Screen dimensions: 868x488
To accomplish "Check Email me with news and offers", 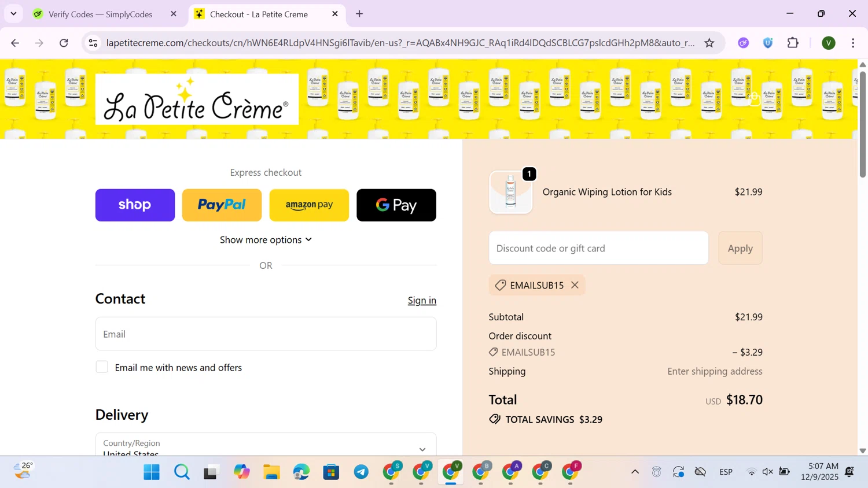I will pyautogui.click(x=102, y=367).
